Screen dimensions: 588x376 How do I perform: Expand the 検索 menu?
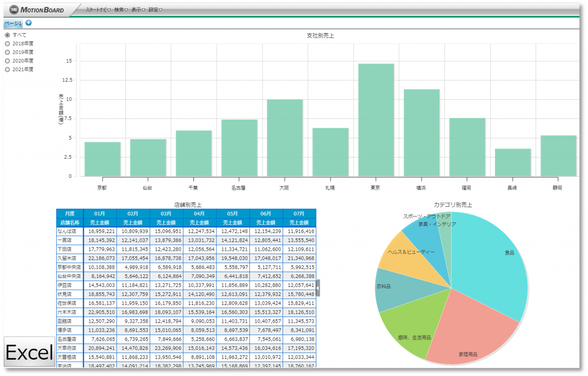pyautogui.click(x=121, y=10)
